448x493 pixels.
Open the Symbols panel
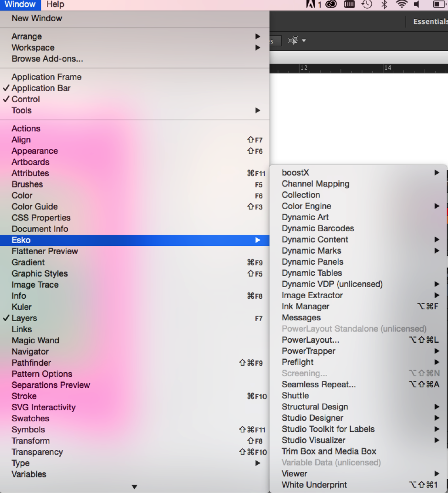pyautogui.click(x=135, y=430)
